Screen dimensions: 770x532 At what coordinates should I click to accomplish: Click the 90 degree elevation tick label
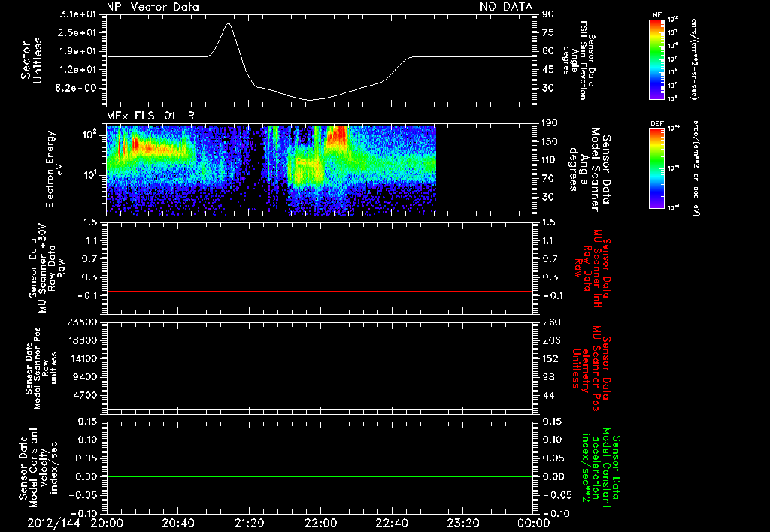548,14
